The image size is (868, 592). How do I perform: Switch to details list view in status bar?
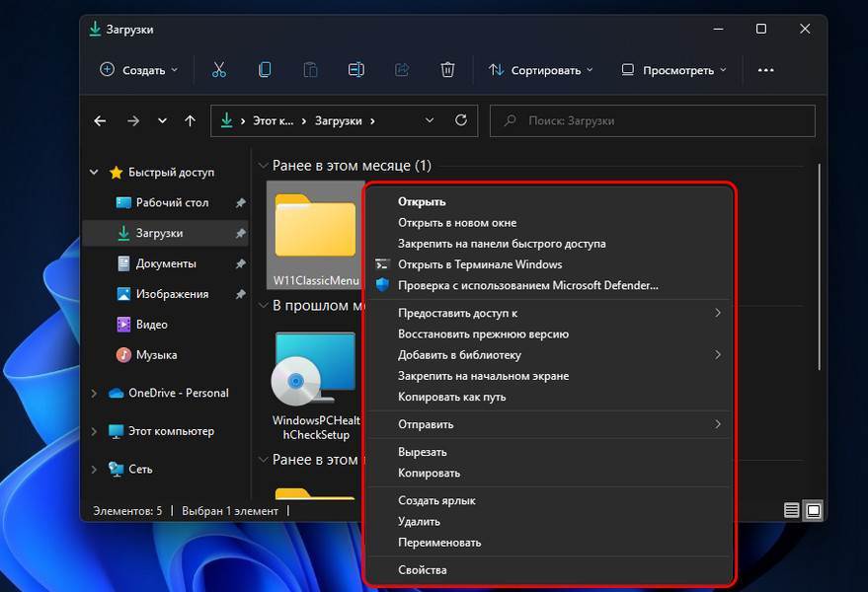click(792, 510)
